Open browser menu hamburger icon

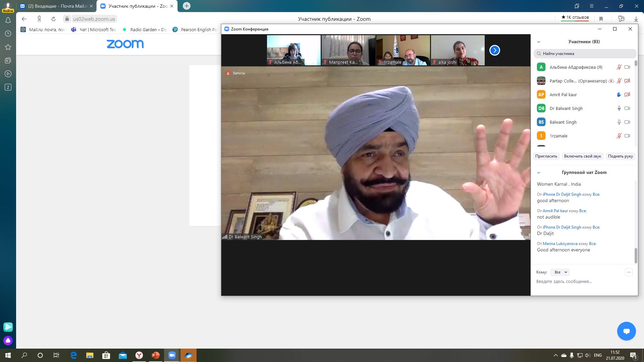(592, 6)
